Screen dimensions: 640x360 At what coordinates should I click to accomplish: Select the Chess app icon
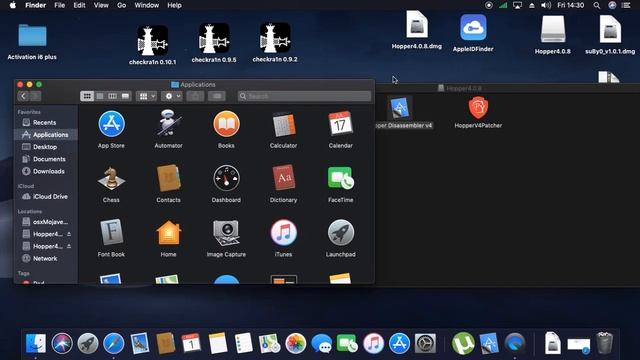click(x=111, y=178)
